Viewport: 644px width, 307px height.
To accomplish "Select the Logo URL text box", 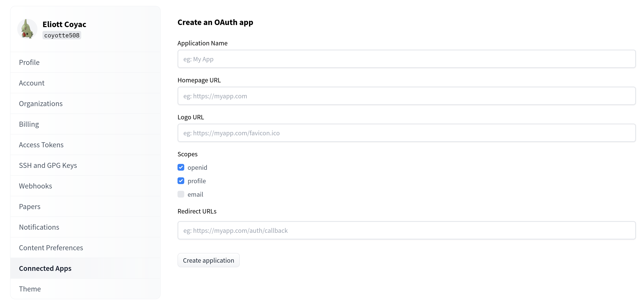I will 406,133.
